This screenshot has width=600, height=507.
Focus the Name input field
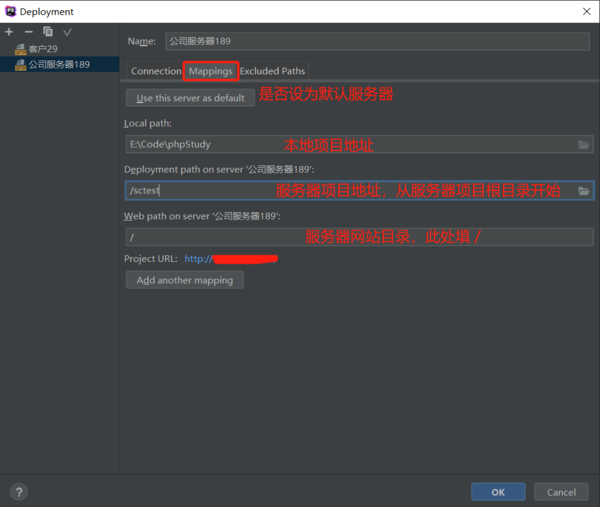coord(378,41)
